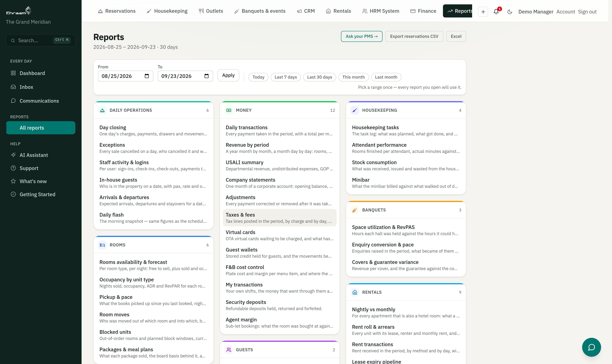Click the Money category icon
612x364 pixels.
pyautogui.click(x=229, y=110)
